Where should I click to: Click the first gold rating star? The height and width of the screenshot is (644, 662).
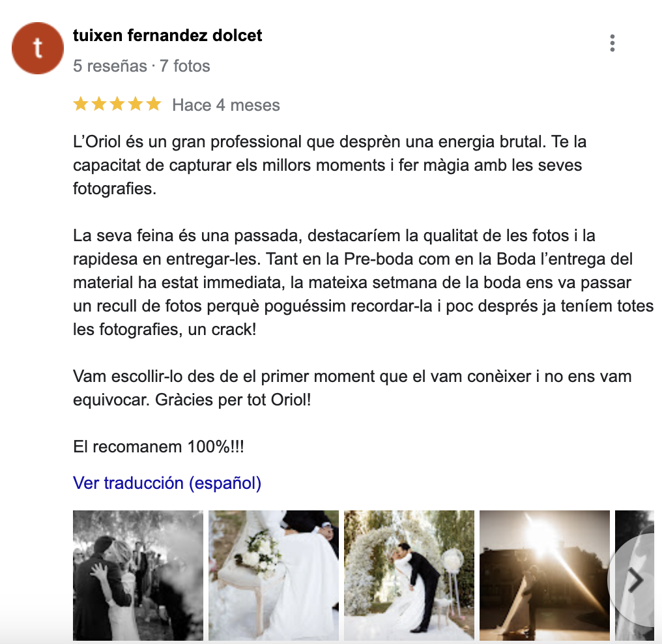80,104
